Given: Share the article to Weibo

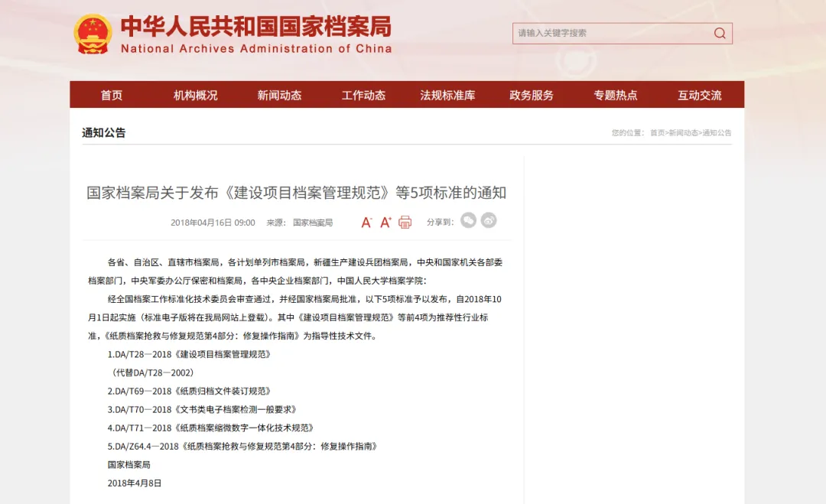Looking at the screenshot, I should [x=488, y=220].
